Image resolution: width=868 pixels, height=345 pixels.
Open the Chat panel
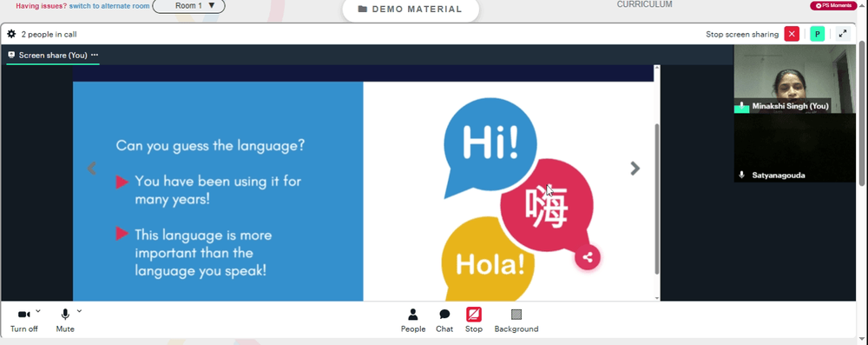pyautogui.click(x=444, y=321)
